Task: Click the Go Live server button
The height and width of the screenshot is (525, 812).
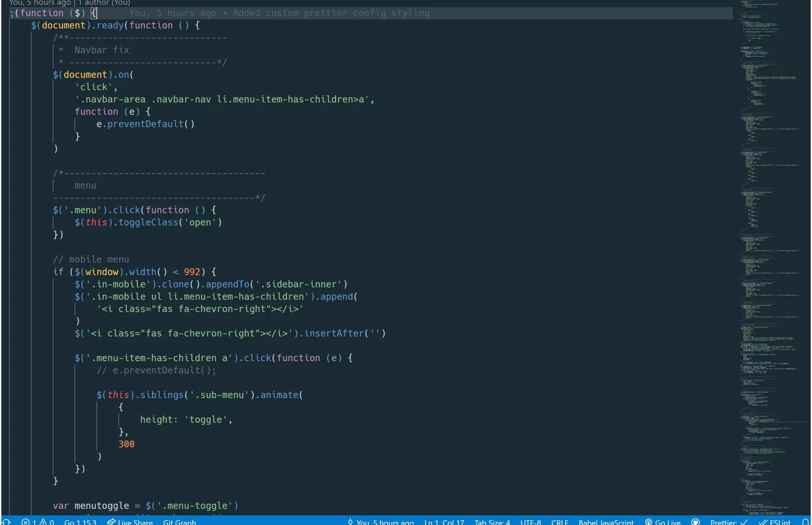Action: (663, 522)
